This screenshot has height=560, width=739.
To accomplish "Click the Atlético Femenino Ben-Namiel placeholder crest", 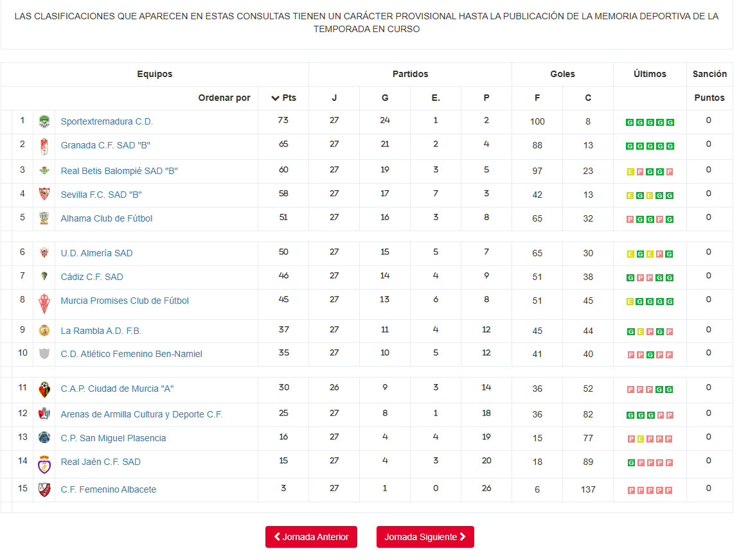I will 44,354.
